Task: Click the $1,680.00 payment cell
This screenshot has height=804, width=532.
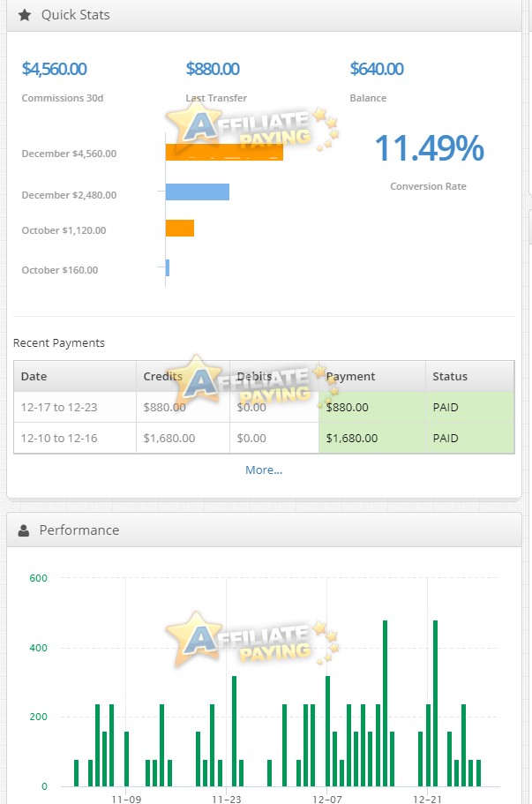Action: [352, 439]
